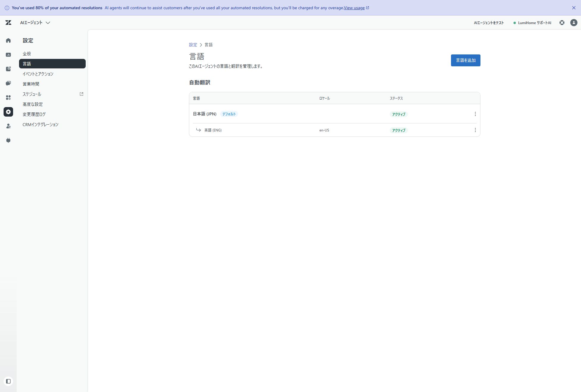
Task: Open the external link icon beside スケジュール
Action: [82, 94]
